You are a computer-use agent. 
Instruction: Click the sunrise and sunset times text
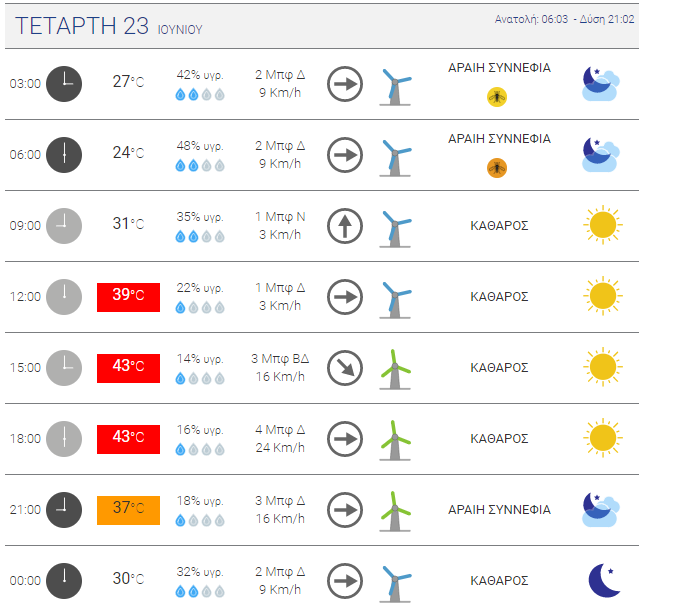[565, 19]
